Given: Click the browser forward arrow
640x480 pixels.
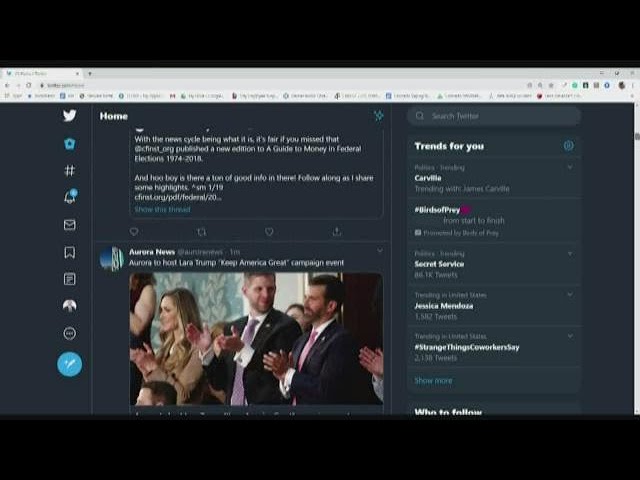Looking at the screenshot, I should tap(18, 85).
